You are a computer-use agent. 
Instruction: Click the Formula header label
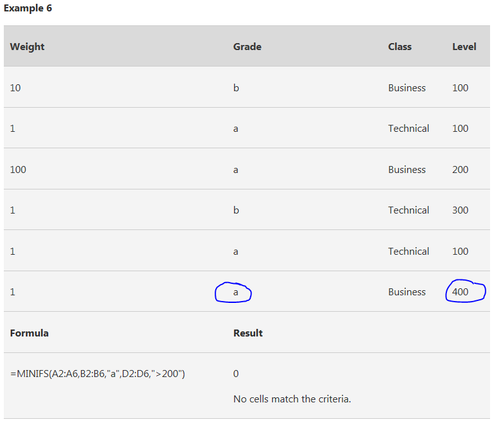click(29, 333)
